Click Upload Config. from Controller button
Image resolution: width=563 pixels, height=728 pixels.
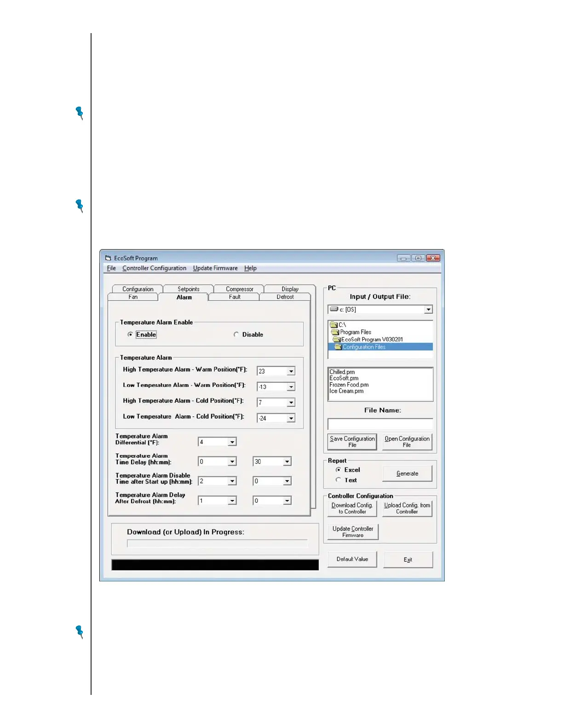point(407,508)
